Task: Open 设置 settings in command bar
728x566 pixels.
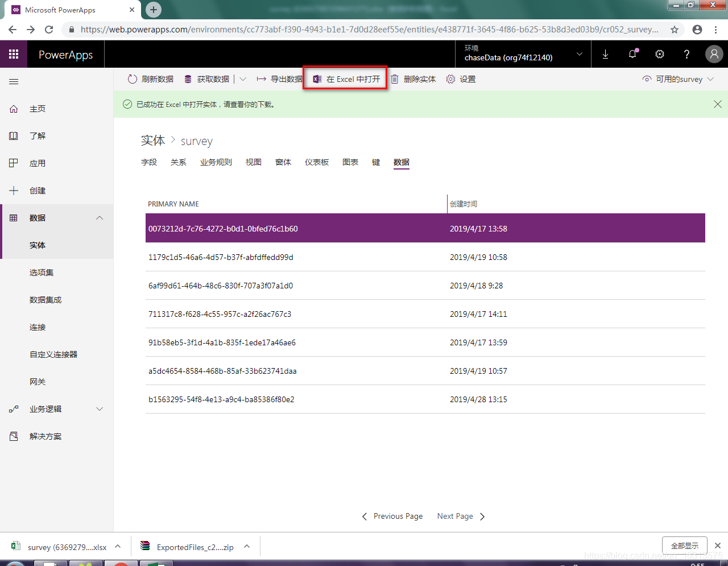Action: point(461,79)
